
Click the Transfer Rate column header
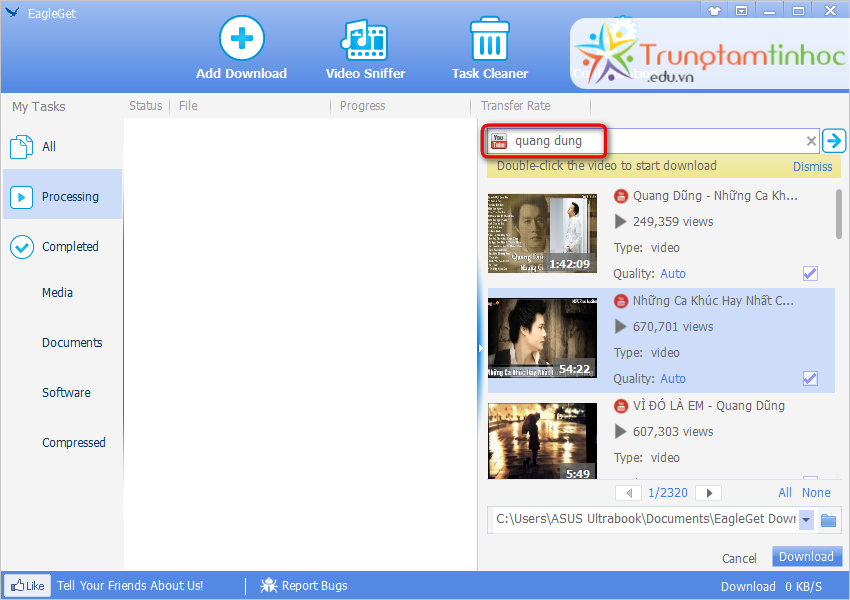(x=515, y=106)
